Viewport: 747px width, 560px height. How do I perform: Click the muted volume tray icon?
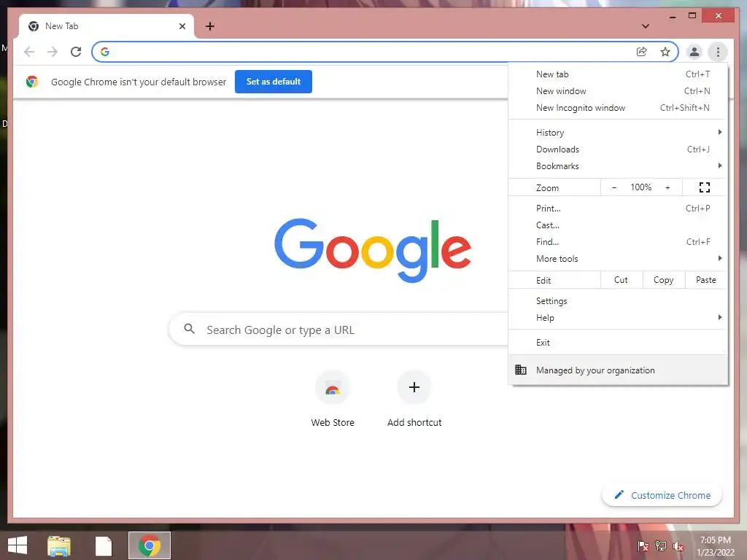pyautogui.click(x=678, y=546)
